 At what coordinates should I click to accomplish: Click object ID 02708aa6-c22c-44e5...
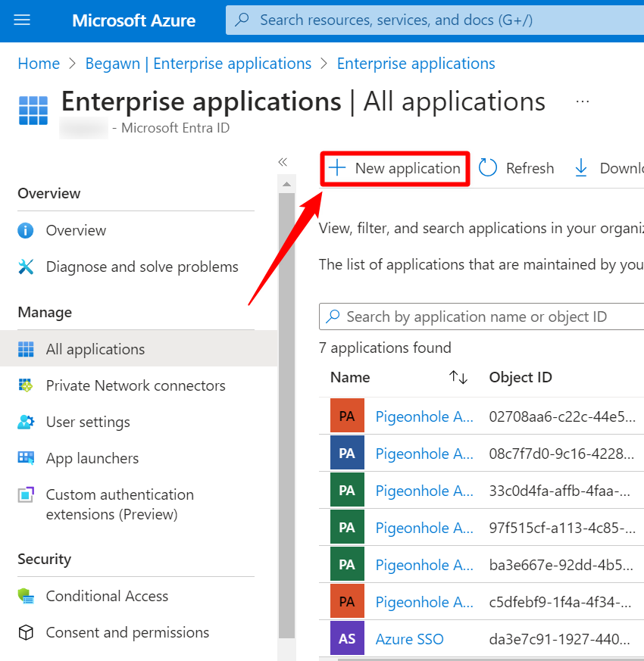[x=562, y=416]
